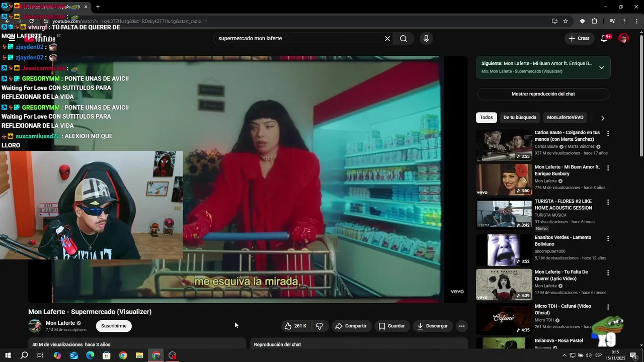Open the media control music icon

pos(612,21)
